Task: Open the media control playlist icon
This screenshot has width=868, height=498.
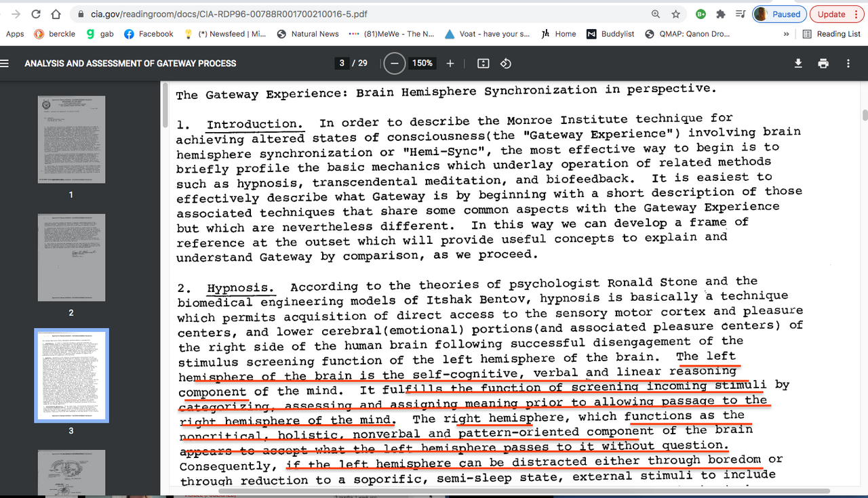Action: click(740, 14)
